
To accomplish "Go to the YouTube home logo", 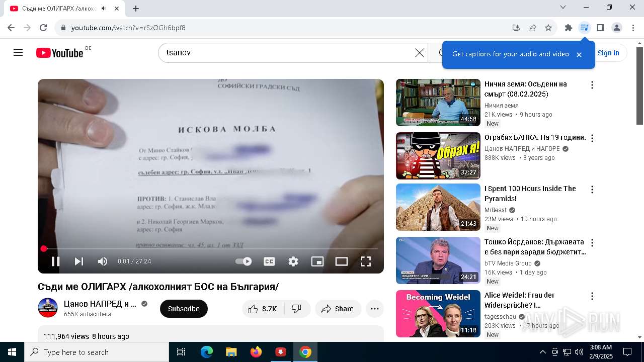I will tap(60, 53).
